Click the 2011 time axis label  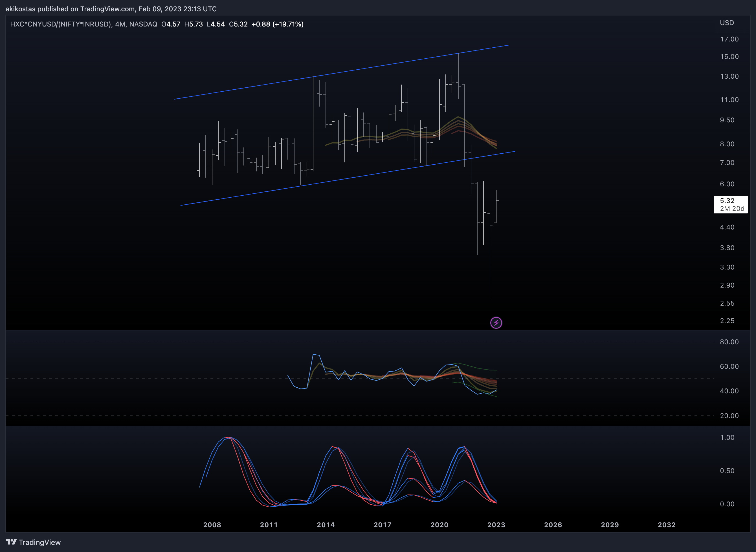click(269, 525)
